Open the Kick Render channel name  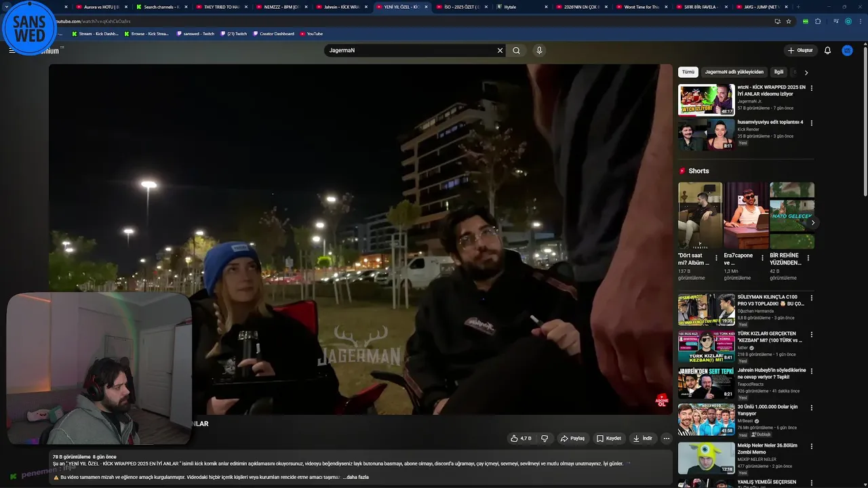coord(749,129)
